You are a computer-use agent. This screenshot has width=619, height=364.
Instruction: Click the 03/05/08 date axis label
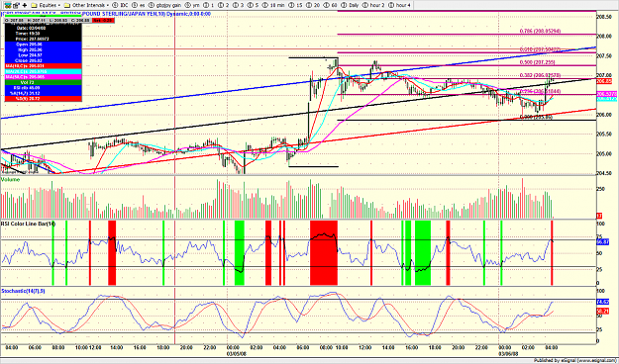tap(236, 354)
